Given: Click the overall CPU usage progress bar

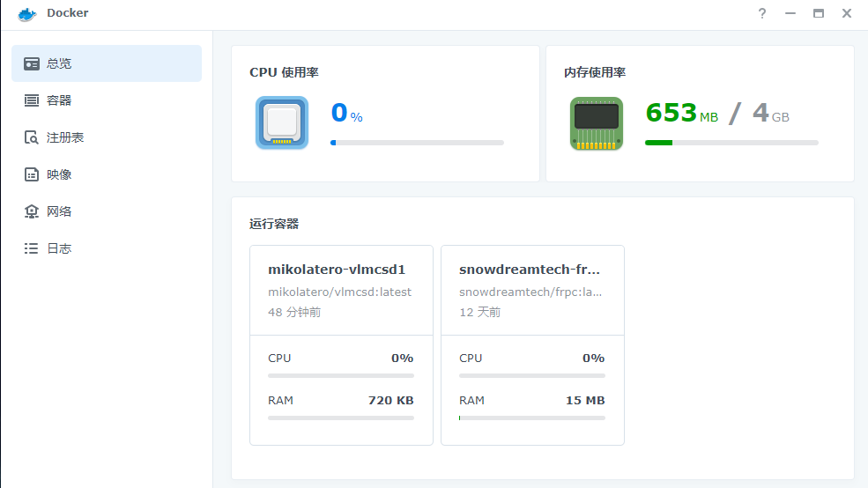Looking at the screenshot, I should click(x=417, y=142).
